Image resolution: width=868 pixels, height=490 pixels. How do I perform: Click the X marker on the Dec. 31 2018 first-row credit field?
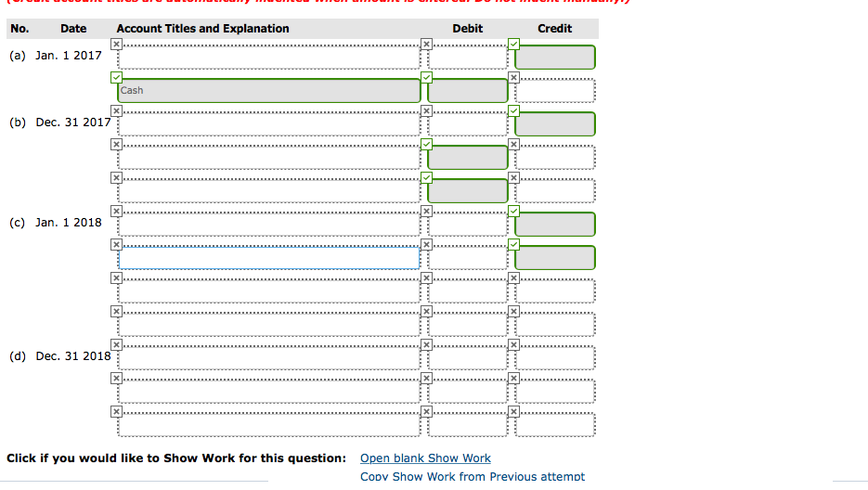(x=513, y=345)
